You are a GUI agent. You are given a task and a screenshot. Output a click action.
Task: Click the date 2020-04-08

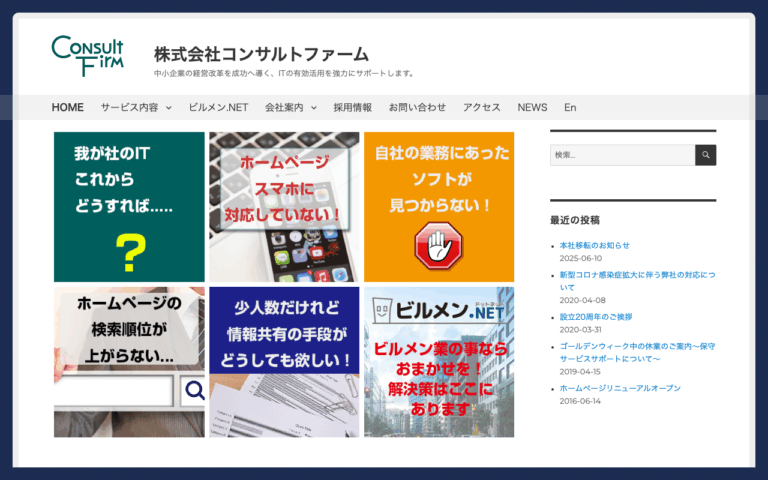(x=582, y=300)
